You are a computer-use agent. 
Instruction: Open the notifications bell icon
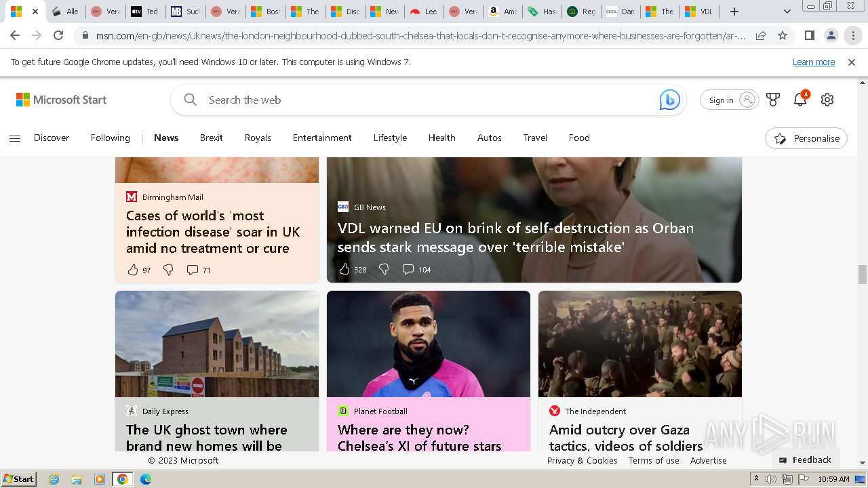pyautogui.click(x=800, y=99)
